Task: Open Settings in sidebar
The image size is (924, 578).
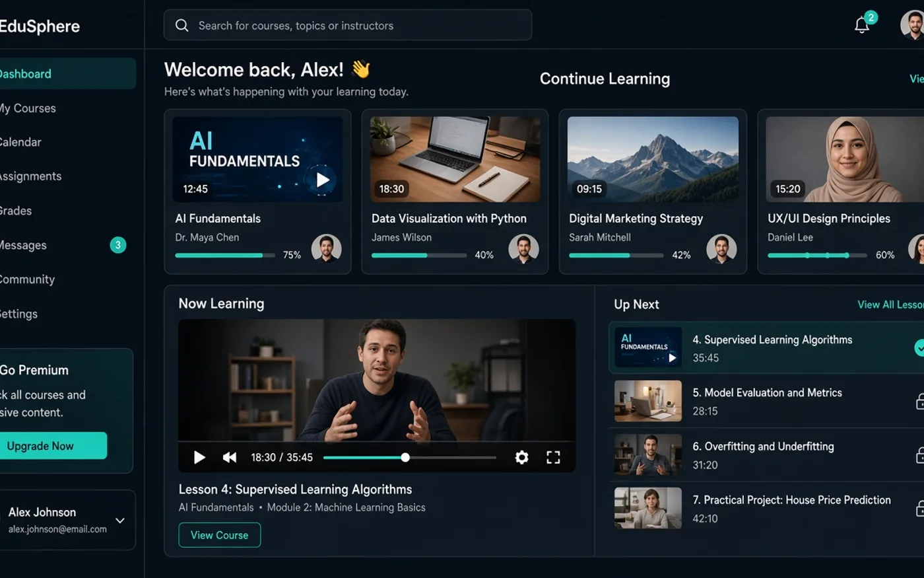Action: [18, 314]
